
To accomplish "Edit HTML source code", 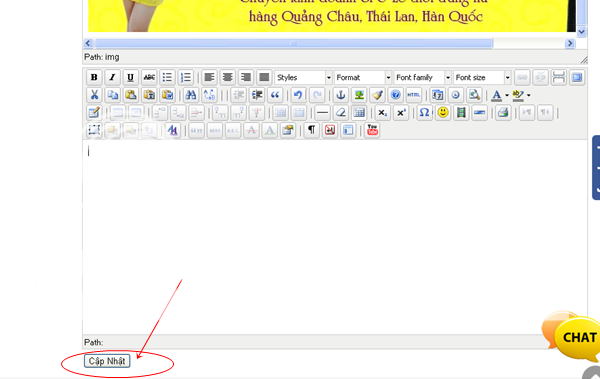I will click(x=414, y=95).
